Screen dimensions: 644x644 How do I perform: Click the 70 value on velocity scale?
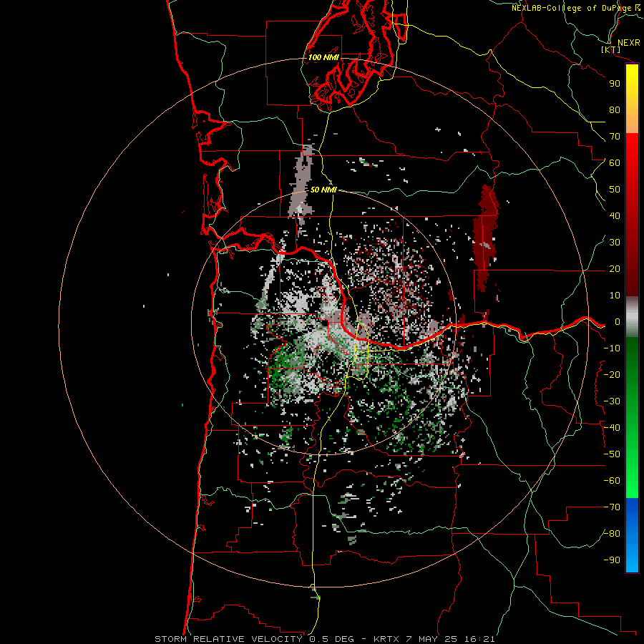[x=615, y=137]
